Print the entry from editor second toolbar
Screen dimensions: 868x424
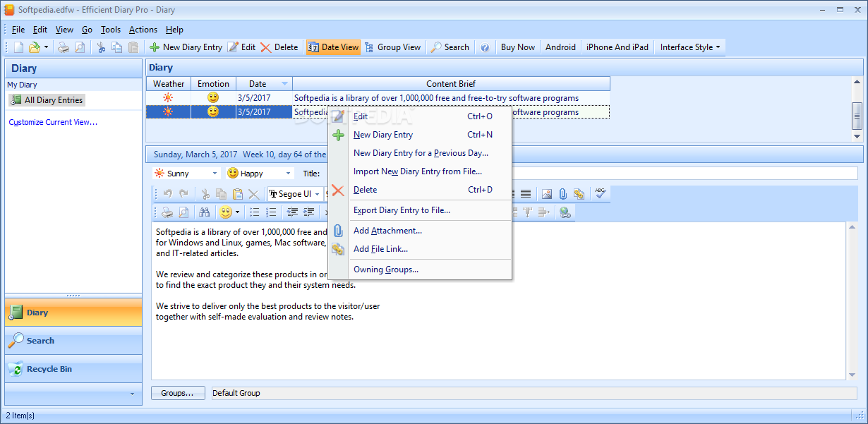click(x=167, y=212)
